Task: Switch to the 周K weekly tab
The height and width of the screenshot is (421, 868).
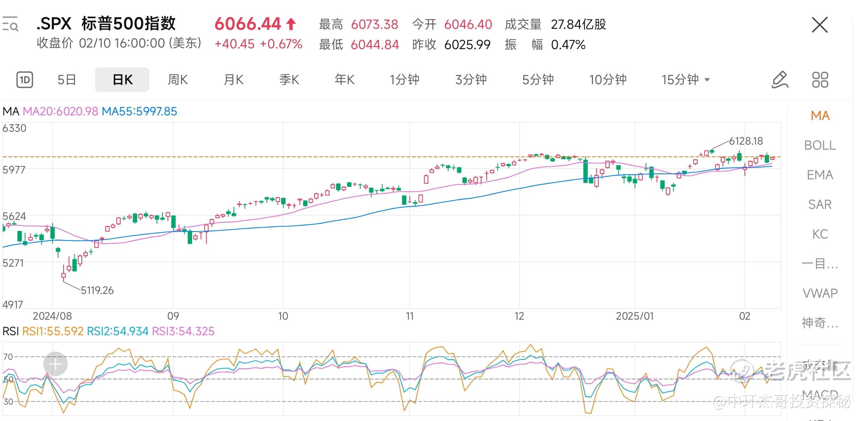Action: [178, 80]
